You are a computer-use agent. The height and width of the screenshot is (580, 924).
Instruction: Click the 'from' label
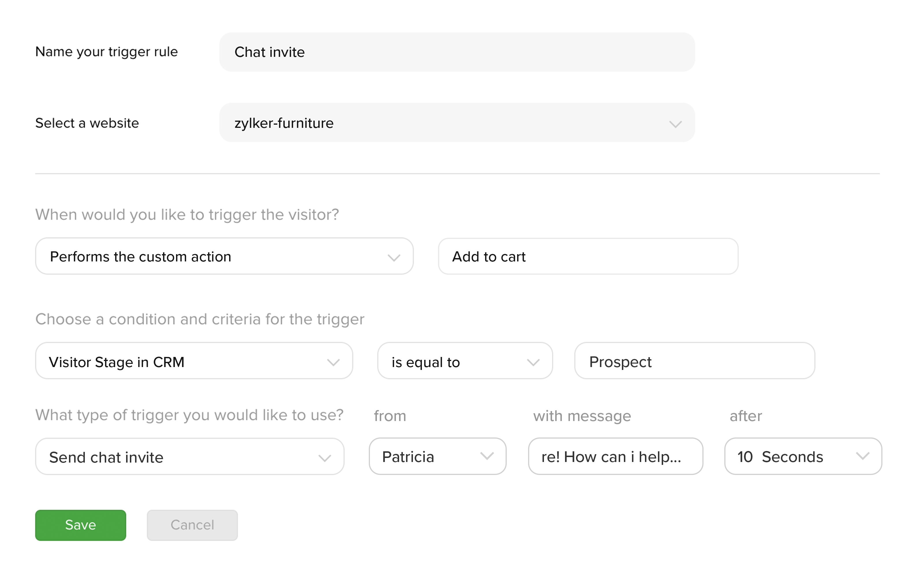tap(390, 416)
